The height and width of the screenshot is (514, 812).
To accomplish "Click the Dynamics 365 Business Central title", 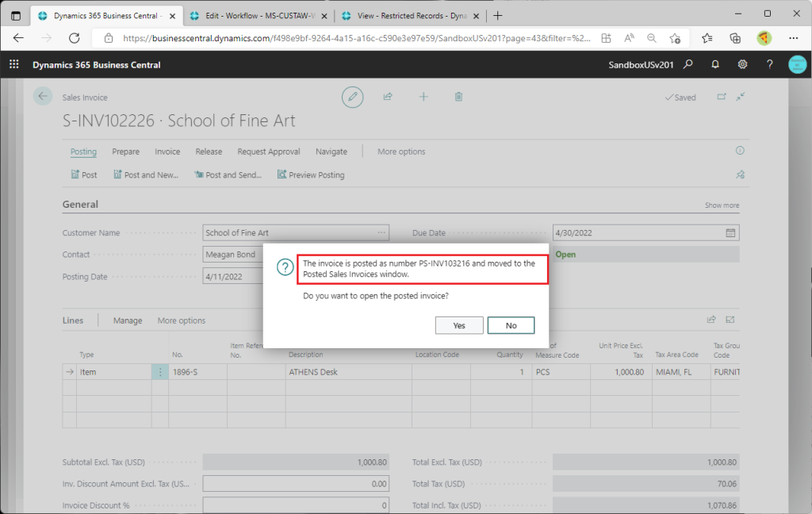I will (96, 65).
